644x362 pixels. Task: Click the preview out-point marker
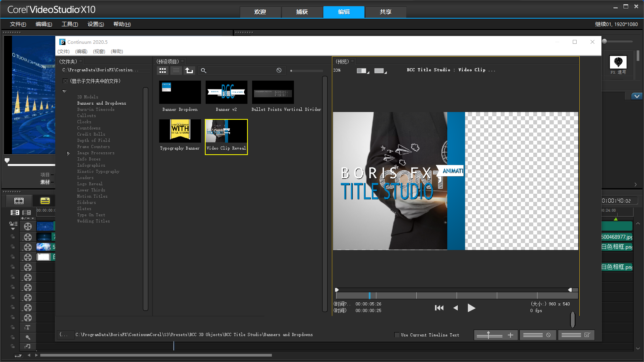pyautogui.click(x=570, y=290)
